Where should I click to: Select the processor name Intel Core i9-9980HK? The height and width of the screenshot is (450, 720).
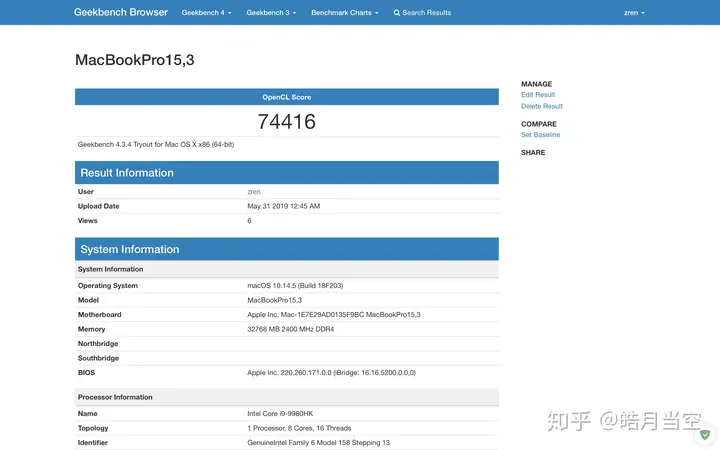point(280,414)
